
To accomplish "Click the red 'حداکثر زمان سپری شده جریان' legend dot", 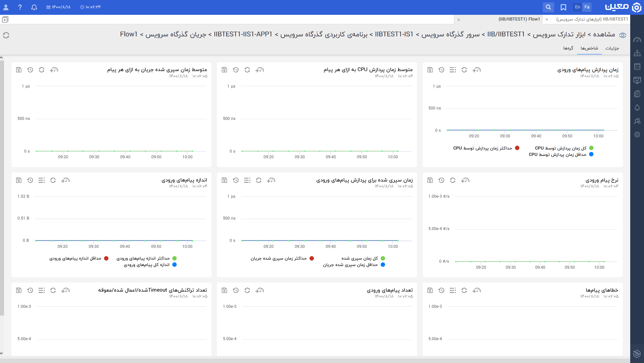I will [312, 259].
